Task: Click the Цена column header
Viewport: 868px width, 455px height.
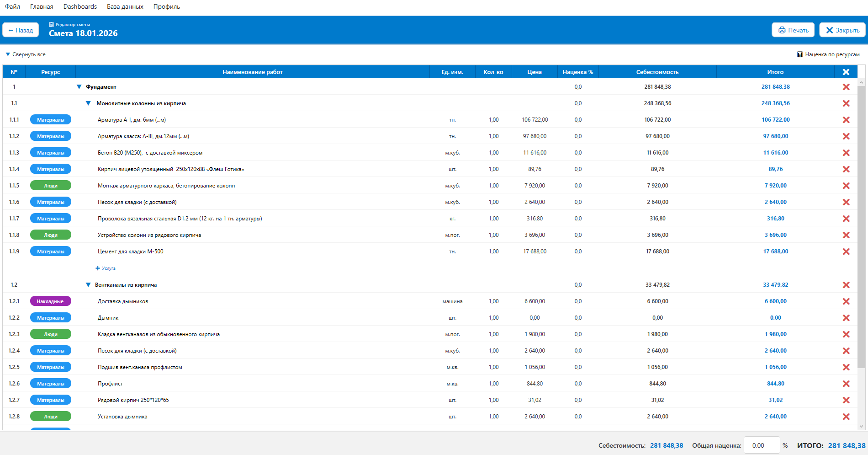Action: pos(535,72)
